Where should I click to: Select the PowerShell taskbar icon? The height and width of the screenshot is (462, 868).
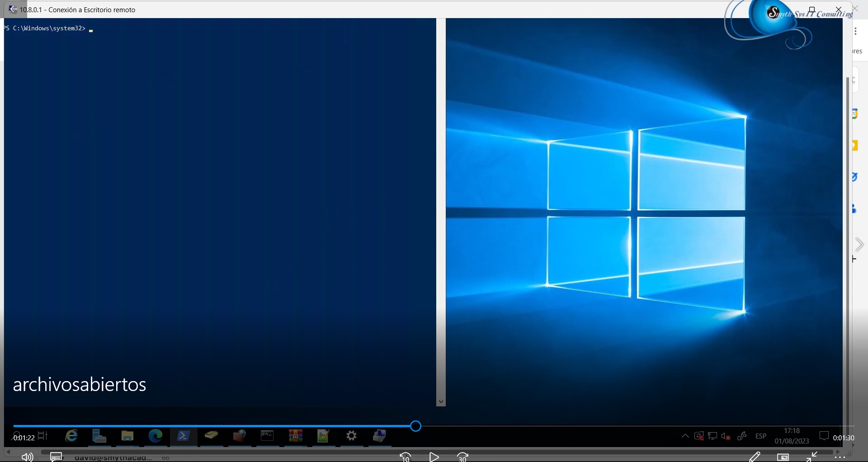[183, 436]
